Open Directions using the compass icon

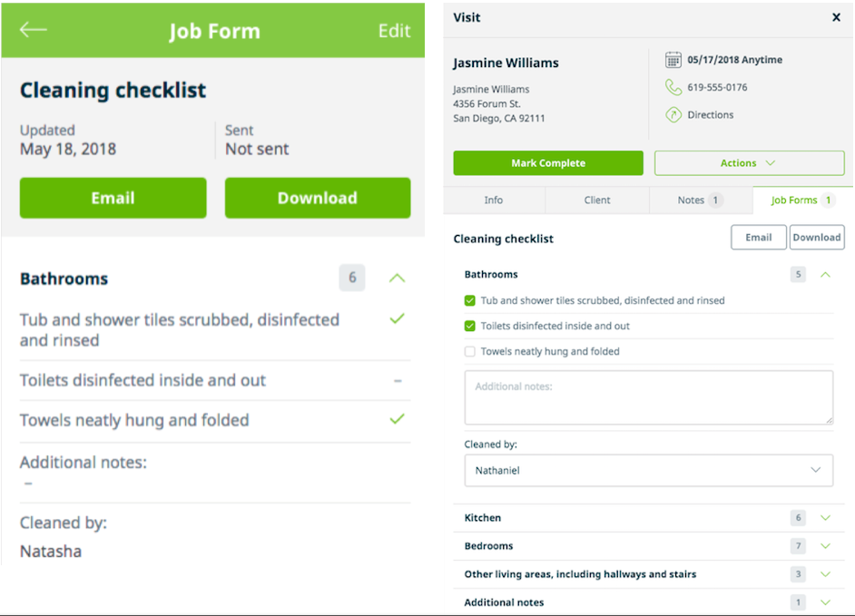coord(672,114)
